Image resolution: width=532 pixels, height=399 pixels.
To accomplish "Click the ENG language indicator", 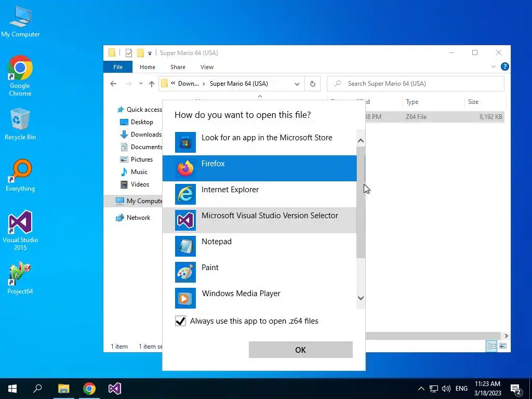I will [x=461, y=389].
